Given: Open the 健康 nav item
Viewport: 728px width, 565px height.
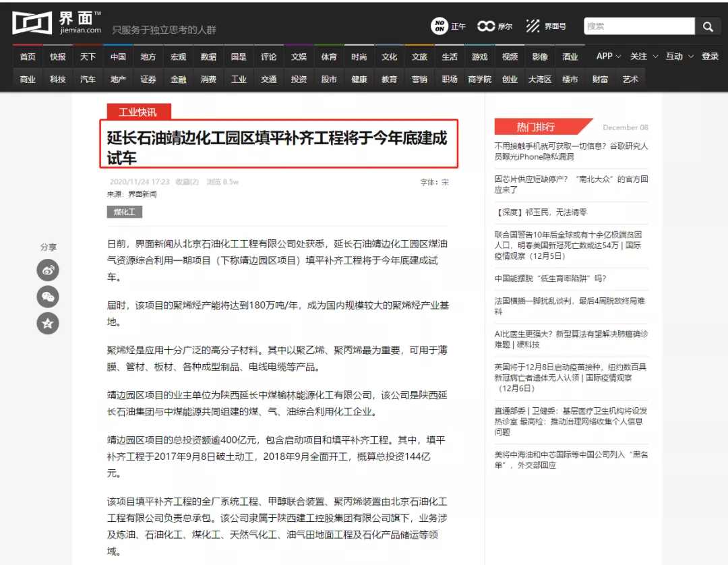Looking at the screenshot, I should 359,80.
